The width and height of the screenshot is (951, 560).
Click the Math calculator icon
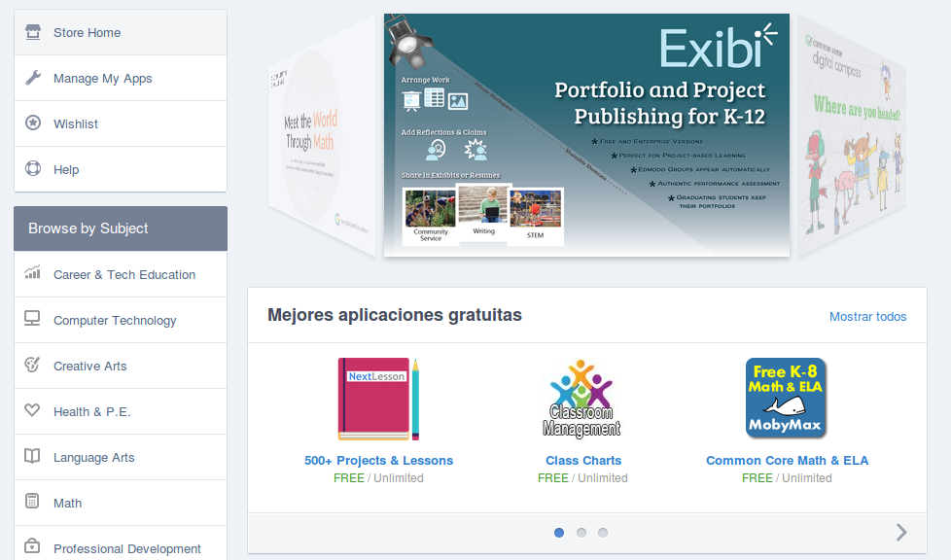pyautogui.click(x=33, y=503)
